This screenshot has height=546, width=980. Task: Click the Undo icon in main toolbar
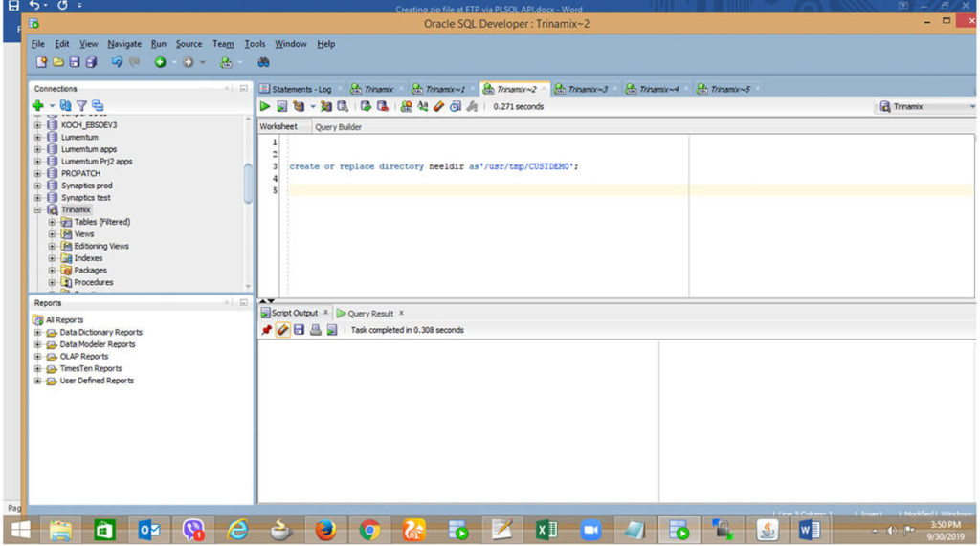point(117,62)
